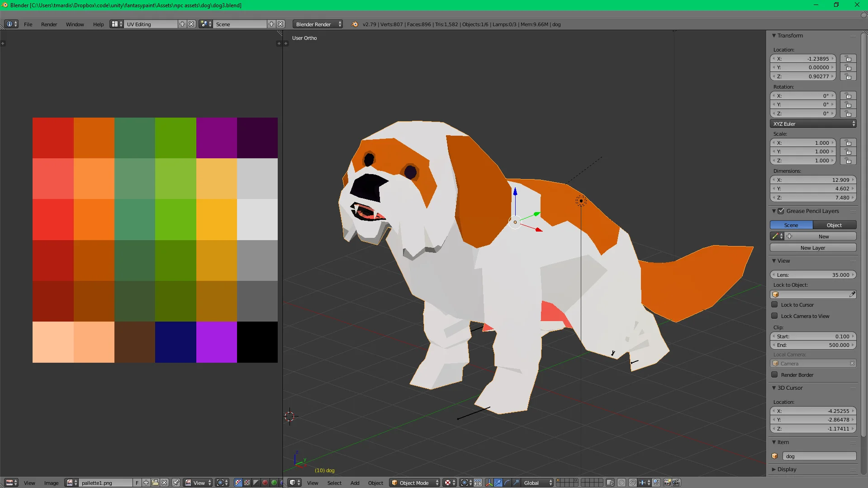Open the Add menu in 3D view
This screenshot has width=868, height=488.
coord(355,483)
